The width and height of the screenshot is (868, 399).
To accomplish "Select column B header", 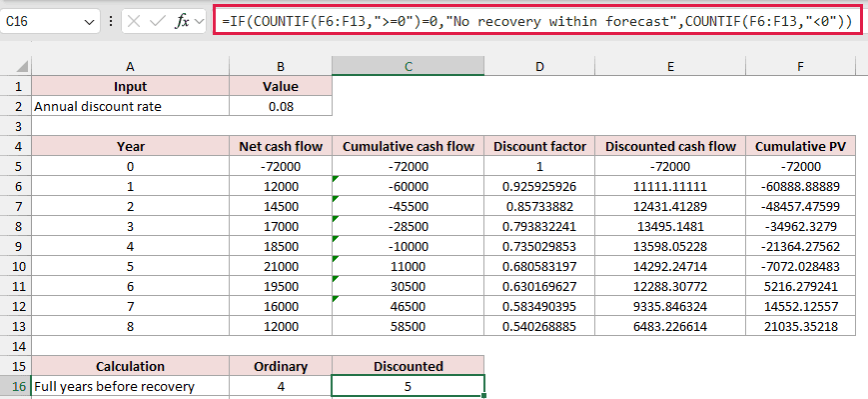I will [x=281, y=66].
